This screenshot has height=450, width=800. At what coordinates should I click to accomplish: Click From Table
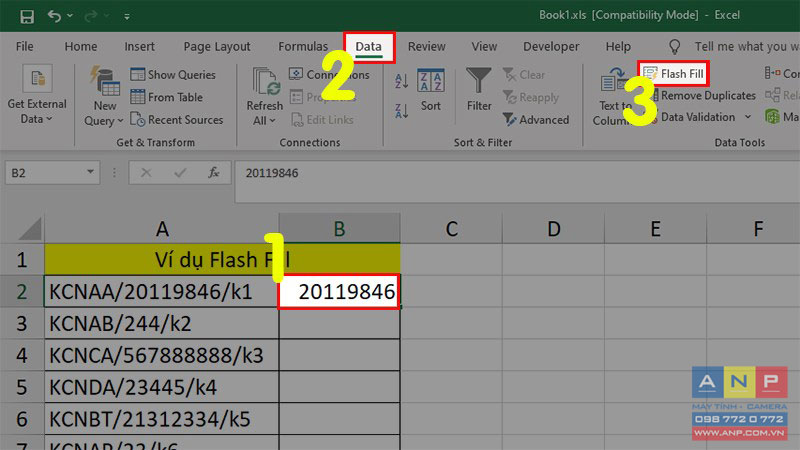[166, 97]
